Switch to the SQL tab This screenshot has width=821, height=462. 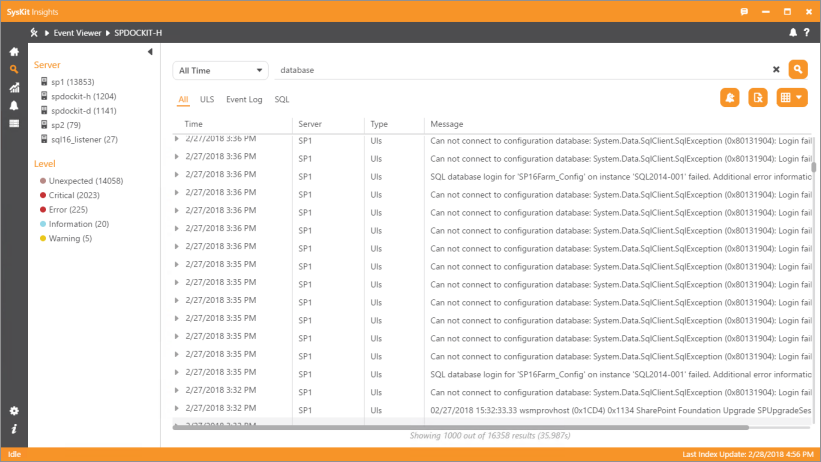282,100
